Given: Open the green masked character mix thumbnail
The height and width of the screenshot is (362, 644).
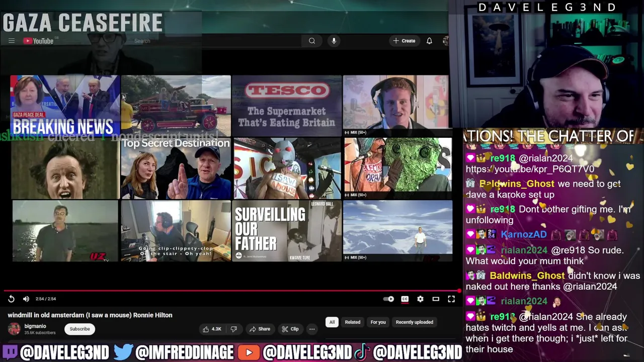Looking at the screenshot, I should (397, 168).
